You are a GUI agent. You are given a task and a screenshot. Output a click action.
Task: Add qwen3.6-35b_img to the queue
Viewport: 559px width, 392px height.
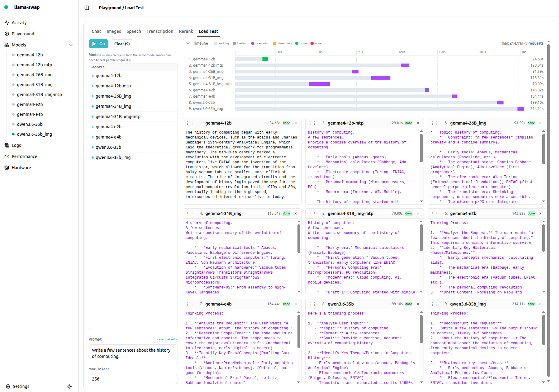point(133,157)
